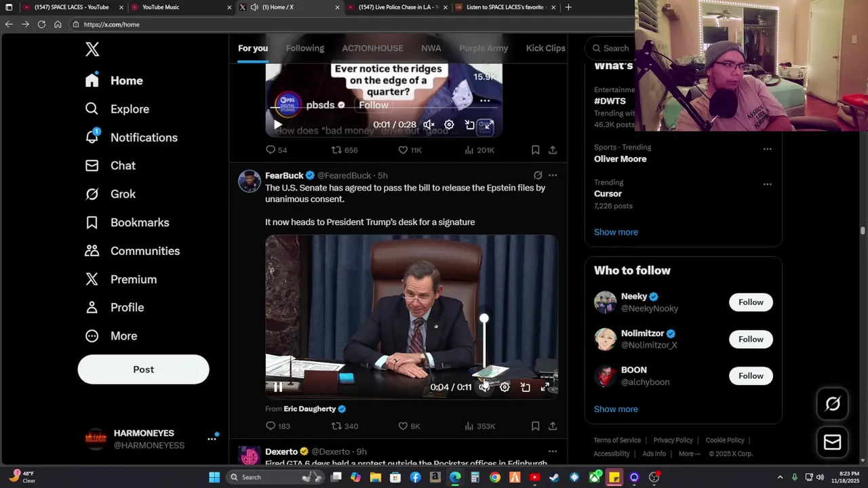Adjust the video volume slider handle
This screenshot has height=488, width=868.
click(x=484, y=319)
